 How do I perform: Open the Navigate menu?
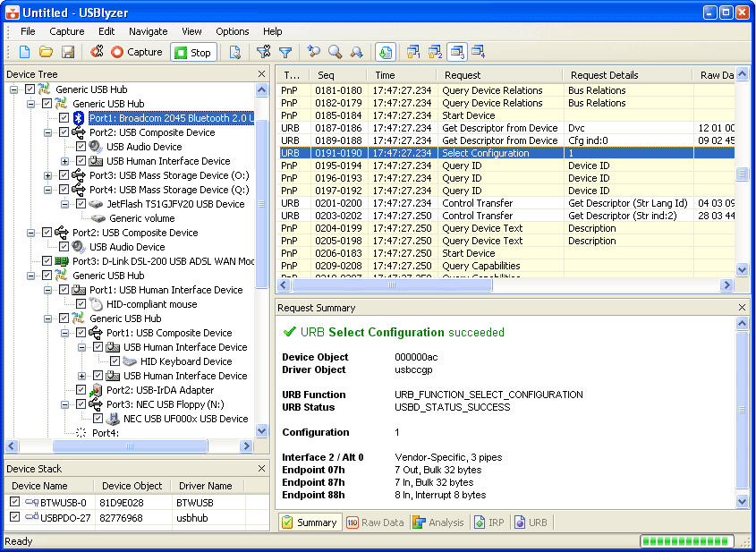click(148, 31)
